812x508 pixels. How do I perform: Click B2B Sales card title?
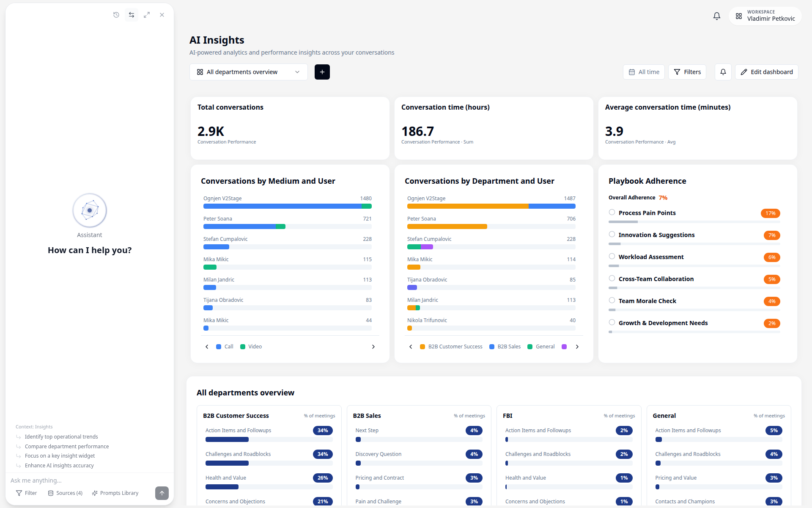pos(367,416)
